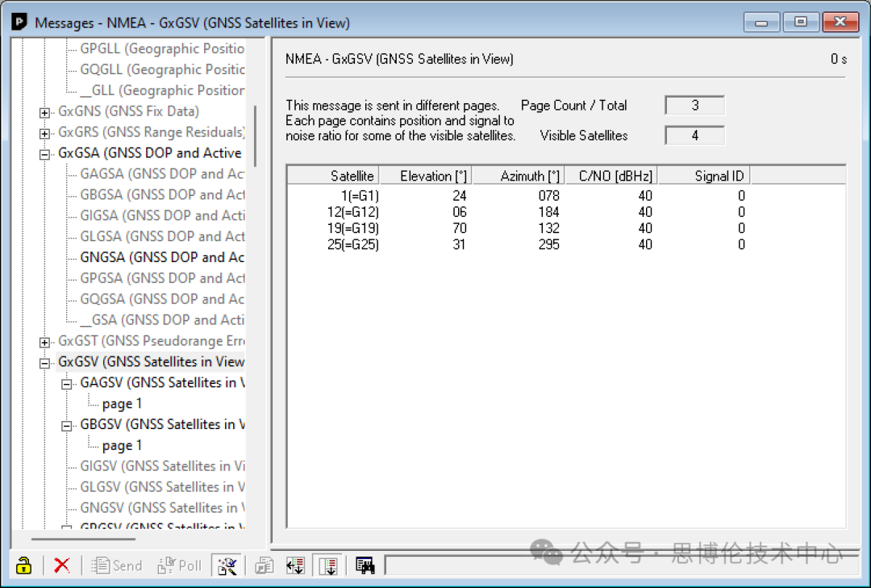Click the Visible Satellites value field

pyautogui.click(x=694, y=136)
